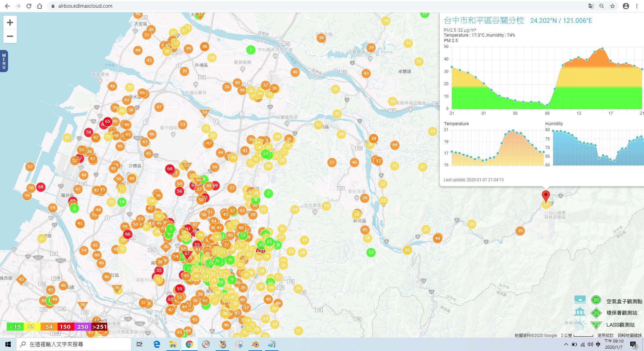This screenshot has height=351, width=644.
Task: Reload the page with refresh icon
Action: click(x=29, y=6)
